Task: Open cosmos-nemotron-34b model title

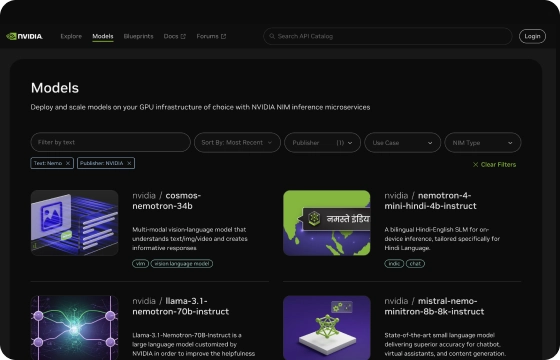Action: (x=166, y=201)
